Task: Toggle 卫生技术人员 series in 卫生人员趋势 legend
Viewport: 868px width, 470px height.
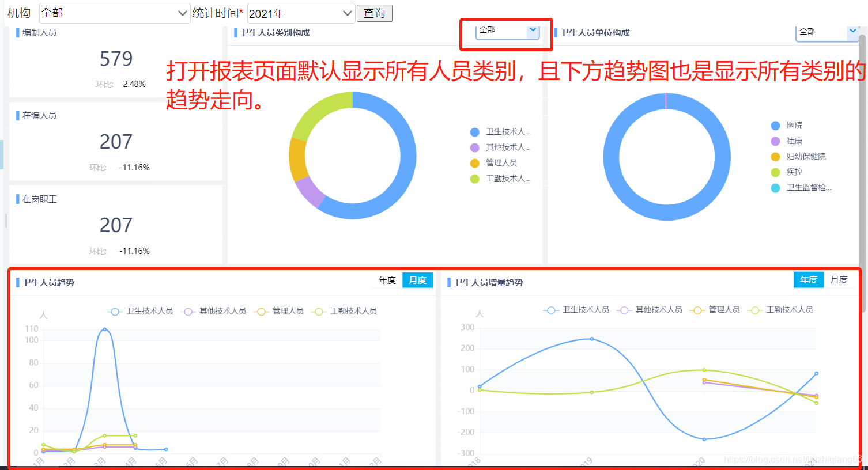Action: coord(140,311)
